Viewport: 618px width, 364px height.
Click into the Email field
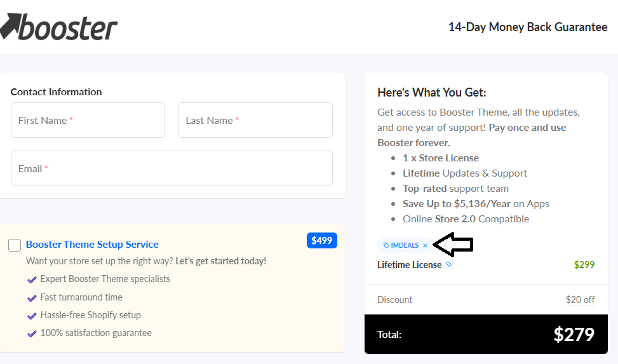point(171,168)
